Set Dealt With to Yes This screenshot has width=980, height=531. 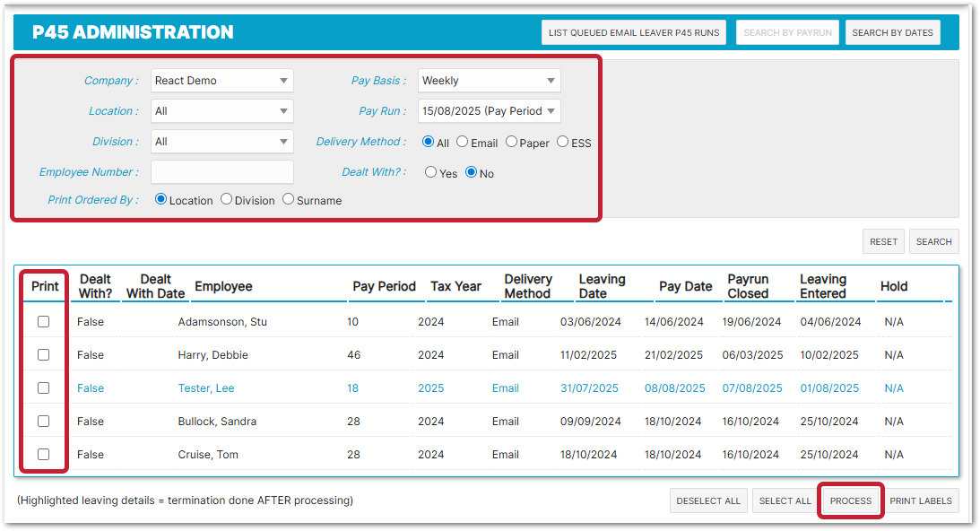(x=431, y=172)
